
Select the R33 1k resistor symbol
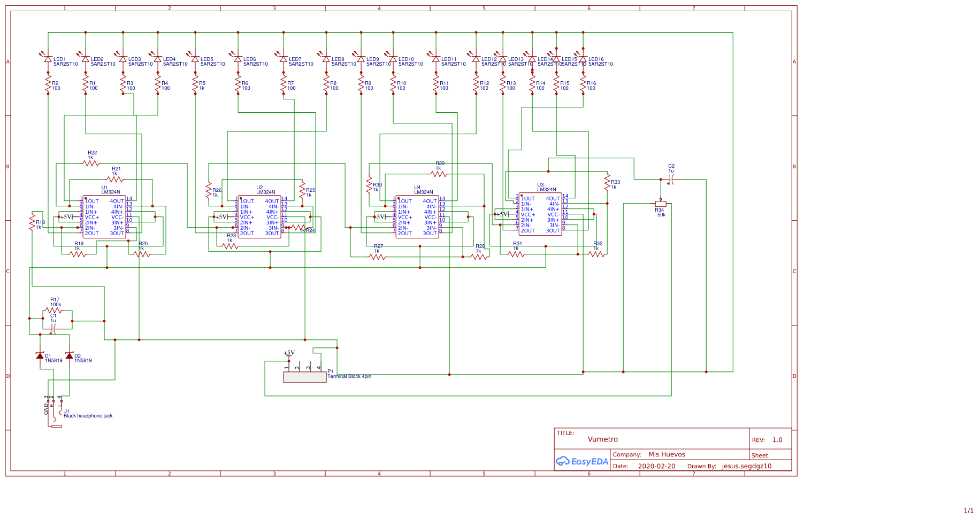click(x=607, y=182)
